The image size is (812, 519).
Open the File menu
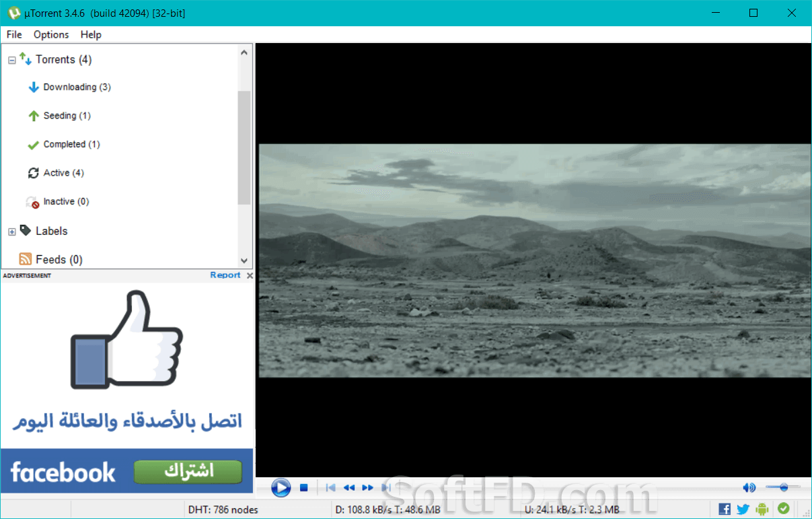14,34
